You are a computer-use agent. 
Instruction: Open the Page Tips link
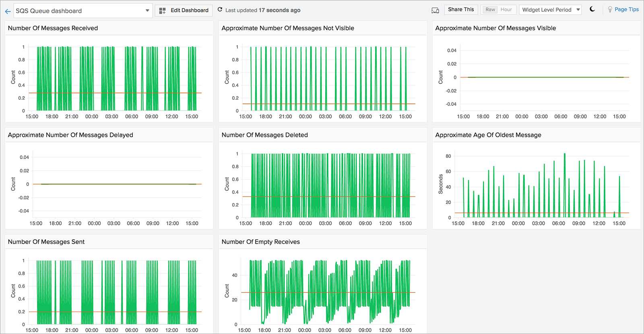626,9
